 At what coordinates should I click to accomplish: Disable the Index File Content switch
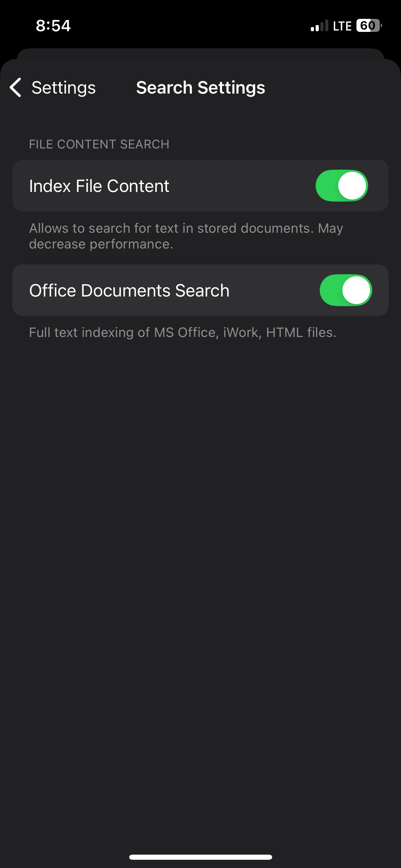click(341, 186)
